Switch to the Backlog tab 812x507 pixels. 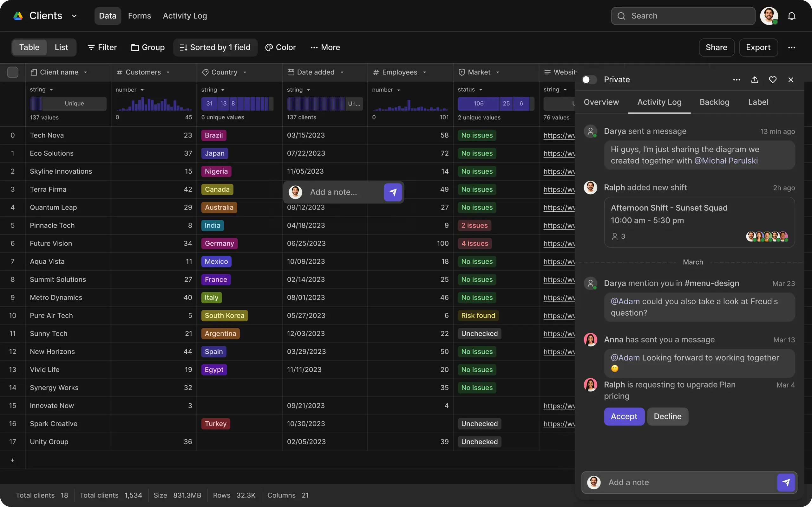point(714,102)
